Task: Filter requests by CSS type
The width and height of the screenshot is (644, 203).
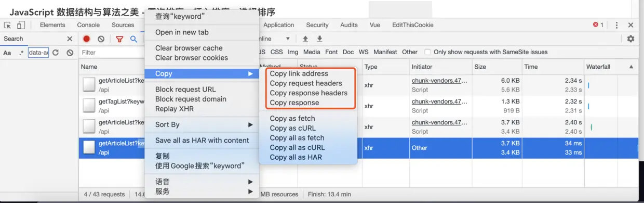Action: [277, 52]
